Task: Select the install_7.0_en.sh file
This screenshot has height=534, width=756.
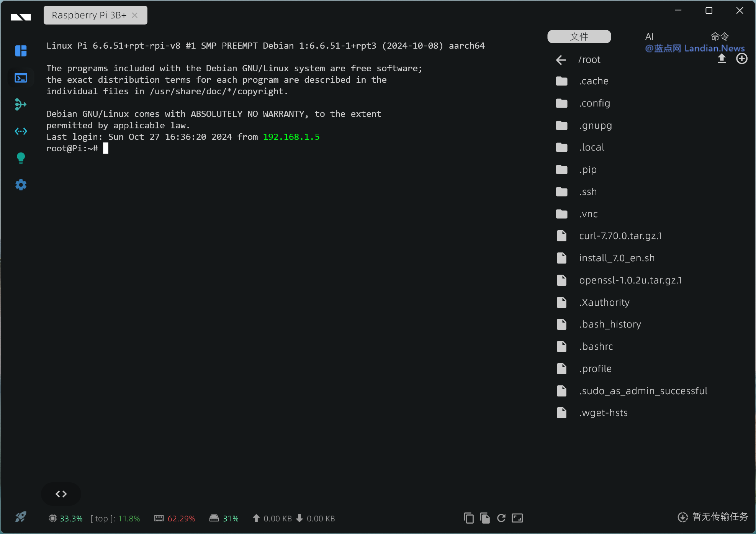Action: pyautogui.click(x=617, y=258)
